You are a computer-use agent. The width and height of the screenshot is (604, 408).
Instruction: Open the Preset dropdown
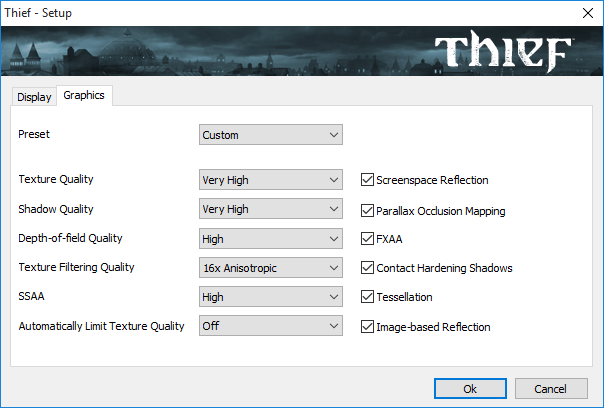pyautogui.click(x=271, y=134)
